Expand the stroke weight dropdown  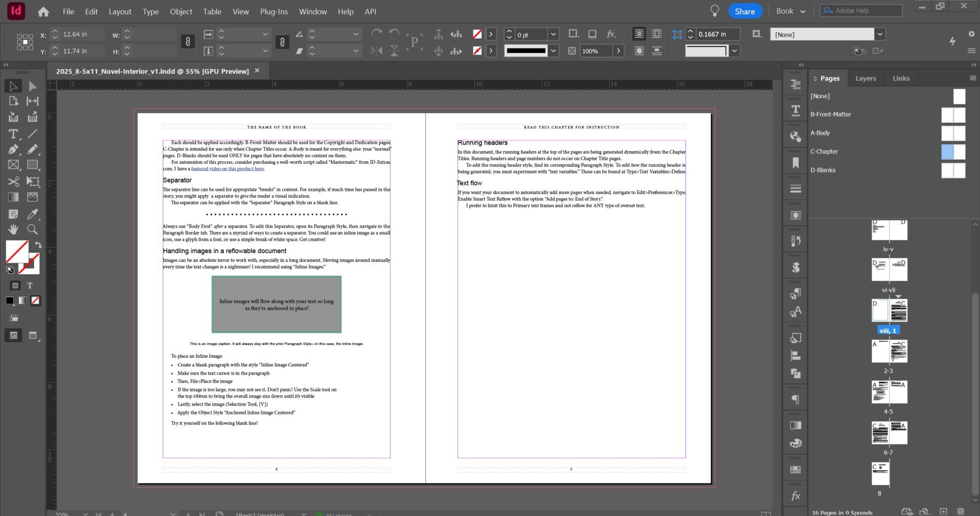553,35
